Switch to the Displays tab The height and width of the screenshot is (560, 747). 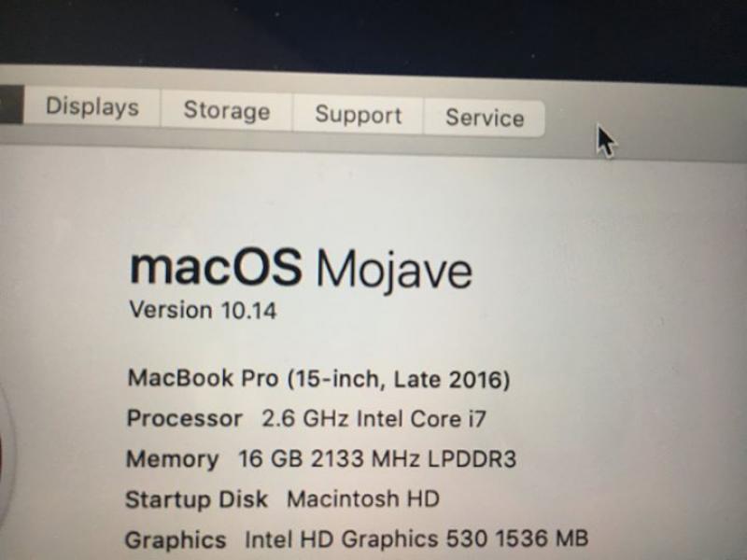click(92, 106)
